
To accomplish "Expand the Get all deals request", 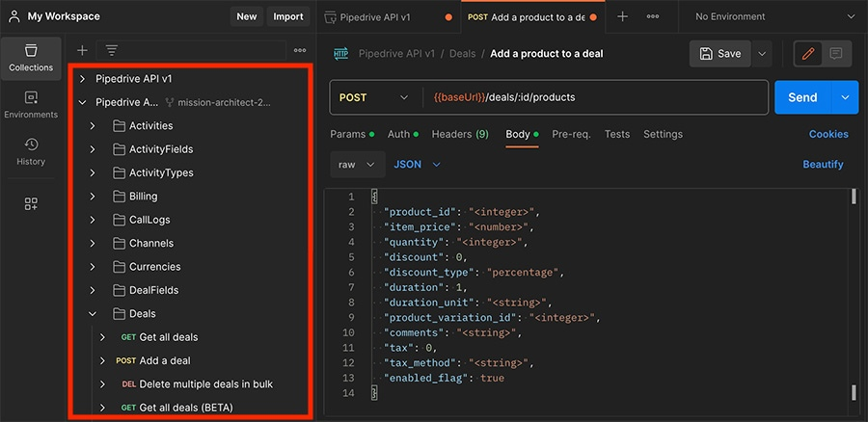I will click(x=102, y=337).
